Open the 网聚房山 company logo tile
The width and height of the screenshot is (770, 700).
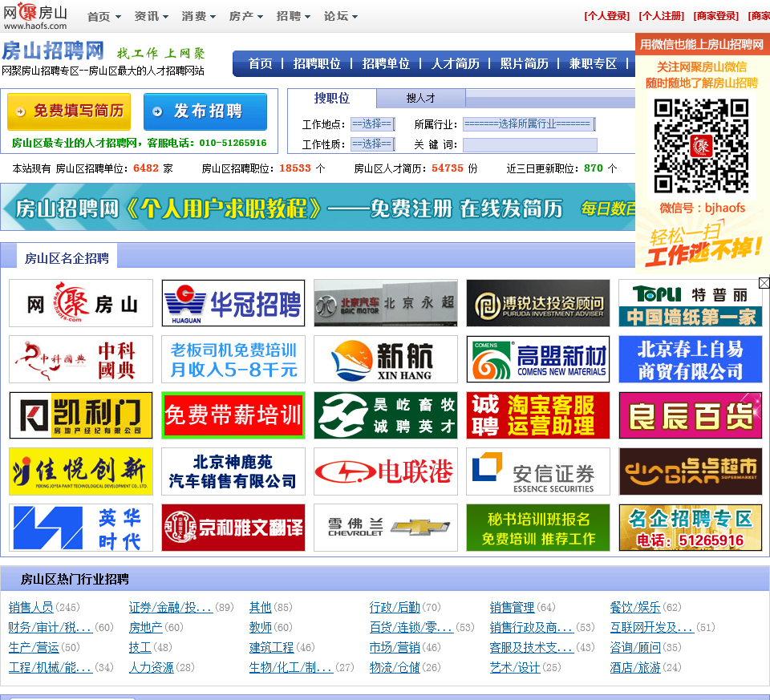point(81,303)
